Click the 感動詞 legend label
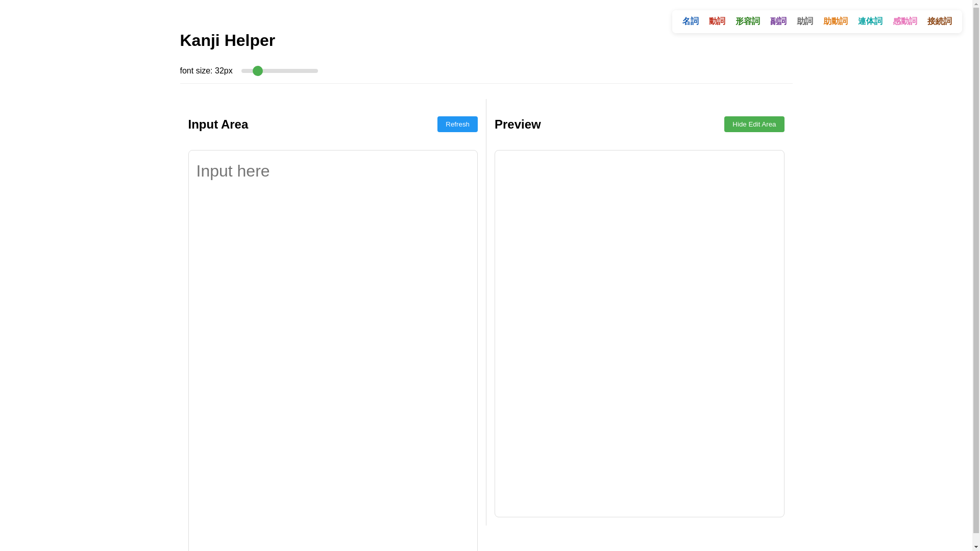 [x=905, y=21]
